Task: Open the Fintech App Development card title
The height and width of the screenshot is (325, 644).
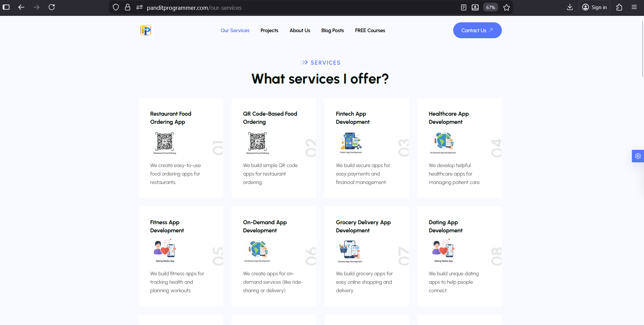Action: click(x=353, y=118)
